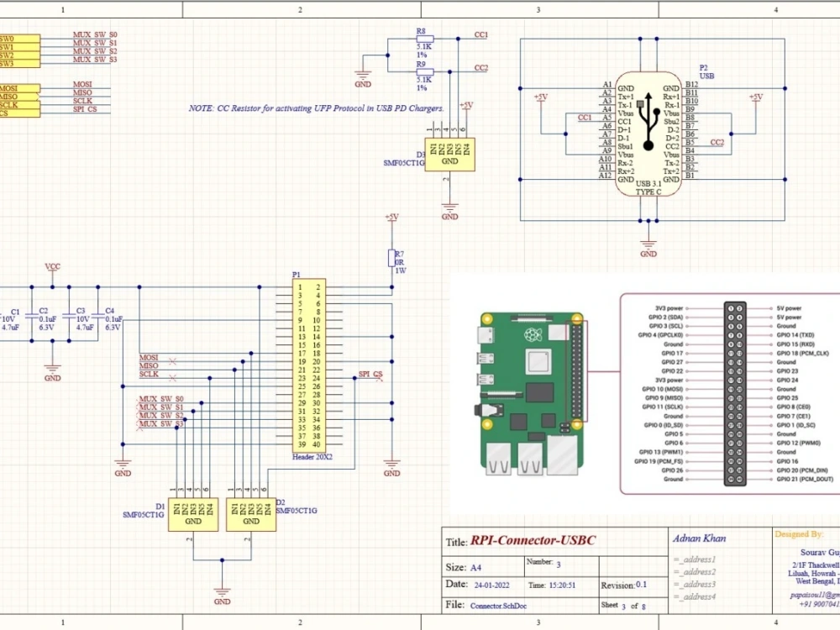Viewport: 840px width, 630px height.
Task: Click the USB 3.1 TYPE C label
Action: [x=648, y=187]
